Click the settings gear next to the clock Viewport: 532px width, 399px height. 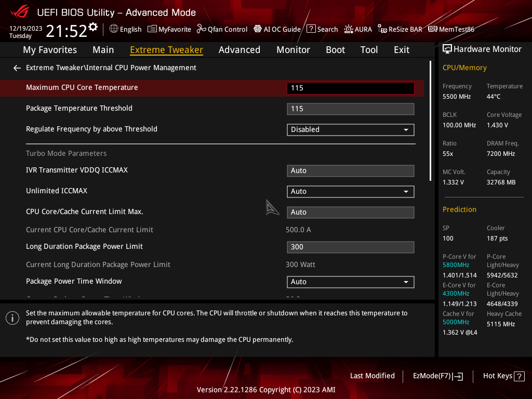pyautogui.click(x=93, y=27)
